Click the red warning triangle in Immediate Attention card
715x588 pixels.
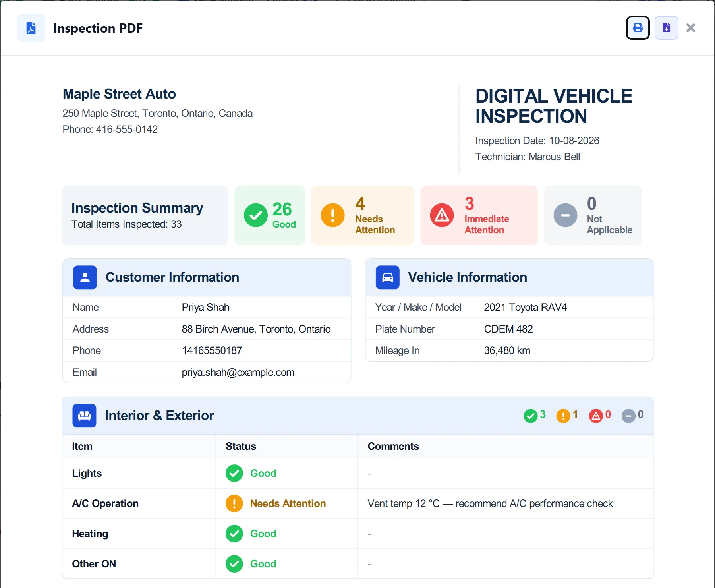tap(442, 215)
